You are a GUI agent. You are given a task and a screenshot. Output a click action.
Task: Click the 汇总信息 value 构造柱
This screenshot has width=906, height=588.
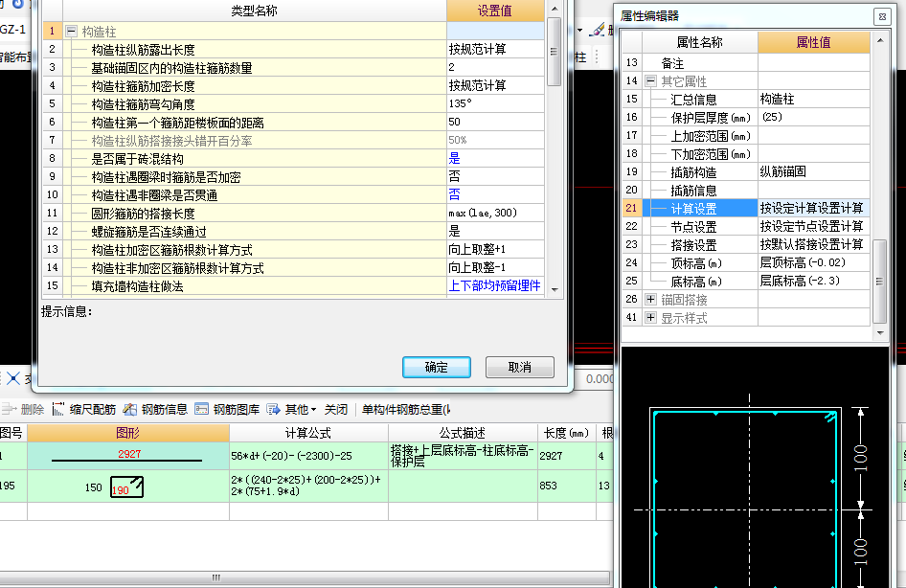pos(813,99)
